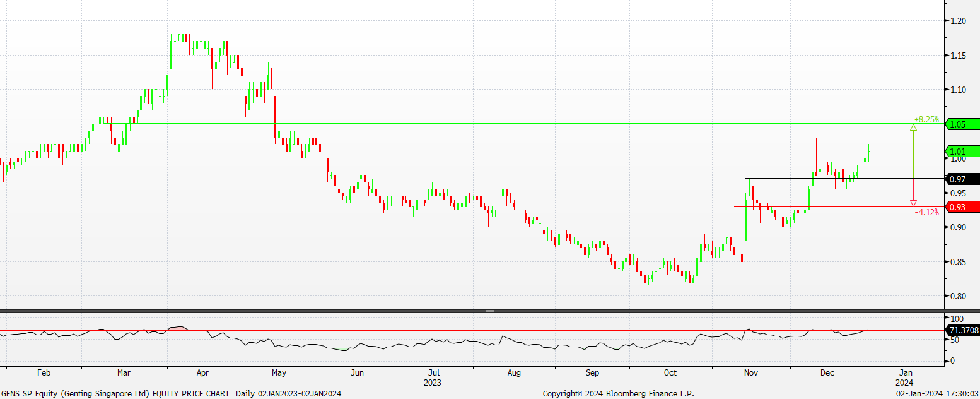
Task: Click the green 1.05 target price tag
Action: pos(962,124)
